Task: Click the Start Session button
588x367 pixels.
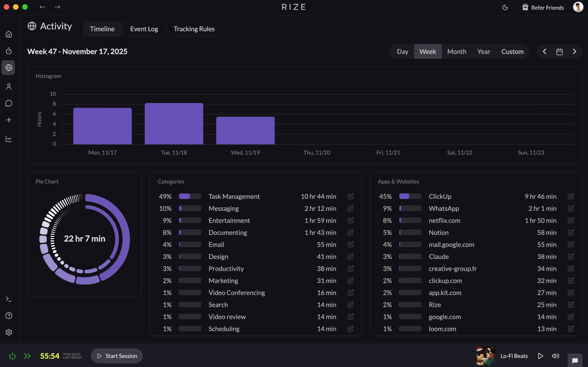Action: pyautogui.click(x=117, y=356)
